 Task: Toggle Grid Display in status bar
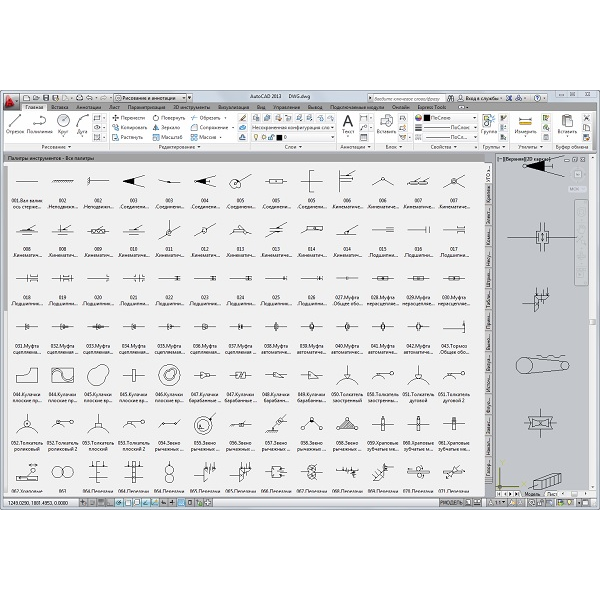[101, 502]
